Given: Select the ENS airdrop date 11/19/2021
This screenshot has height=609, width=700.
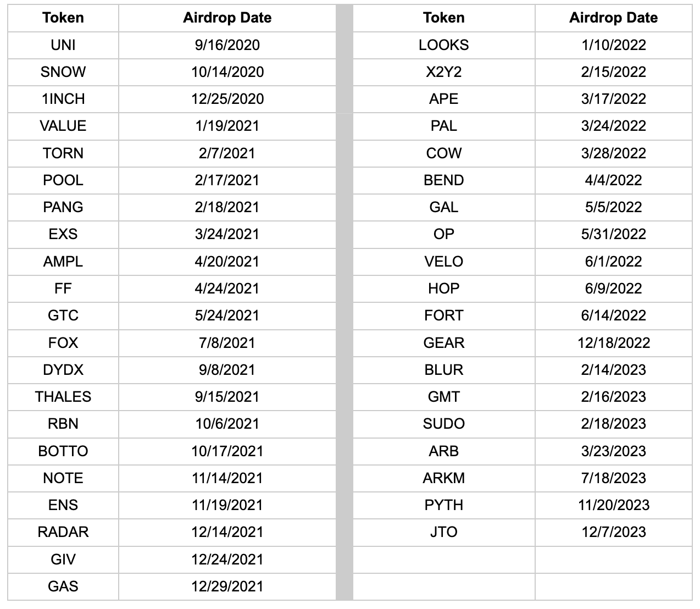Looking at the screenshot, I should (227, 505).
